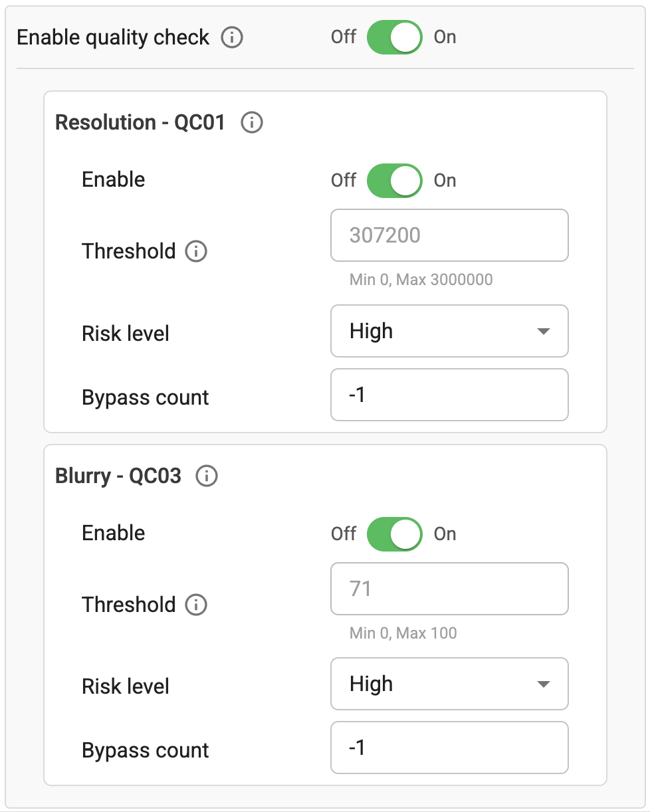The width and height of the screenshot is (650, 812).
Task: Click the Blurry Threshold field showing 71
Action: (449, 589)
